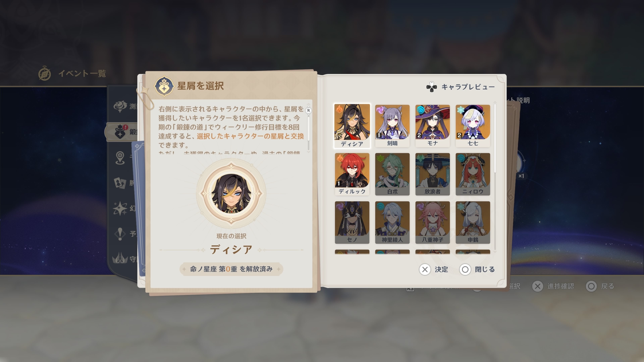
Task: Select Shenhe (申鶴) character card
Action: (473, 222)
